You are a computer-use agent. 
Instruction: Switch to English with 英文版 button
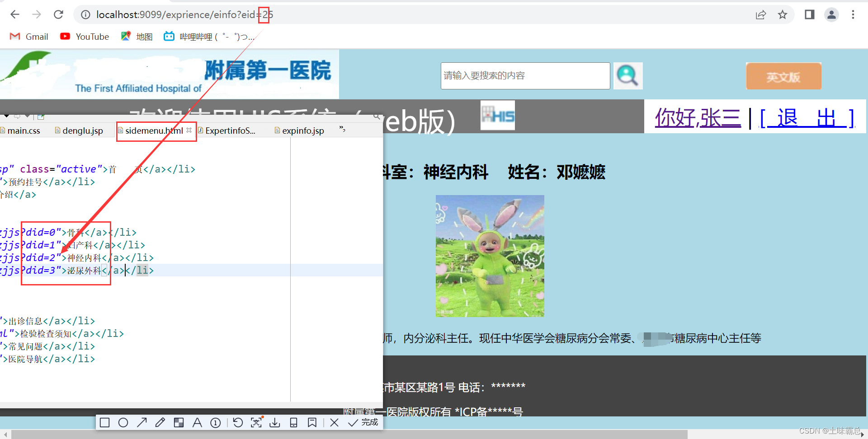pos(783,76)
